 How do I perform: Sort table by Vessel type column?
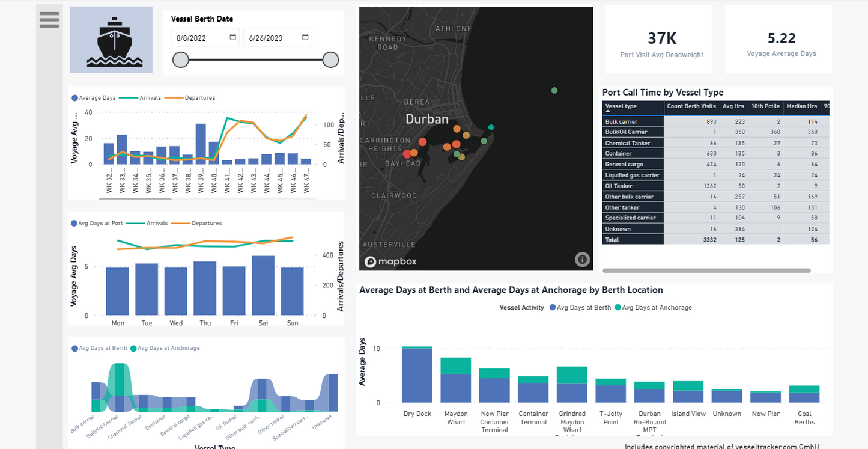click(621, 106)
